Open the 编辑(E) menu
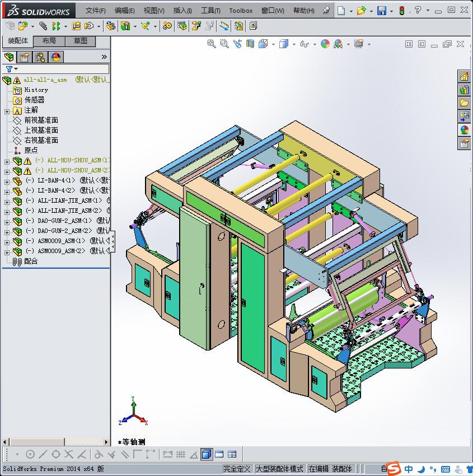Screen dimensions: 473x476 (125, 11)
